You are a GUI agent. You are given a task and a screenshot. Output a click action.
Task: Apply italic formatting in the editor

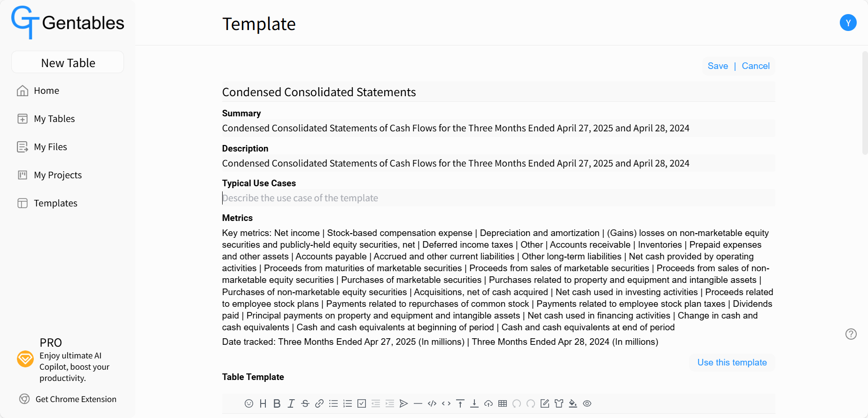(x=291, y=403)
